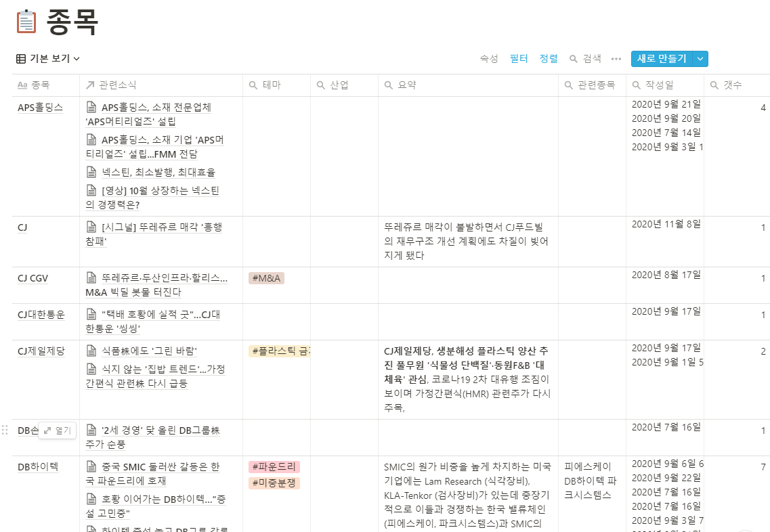
Task: Open the CJ row title
Action: coord(22,227)
